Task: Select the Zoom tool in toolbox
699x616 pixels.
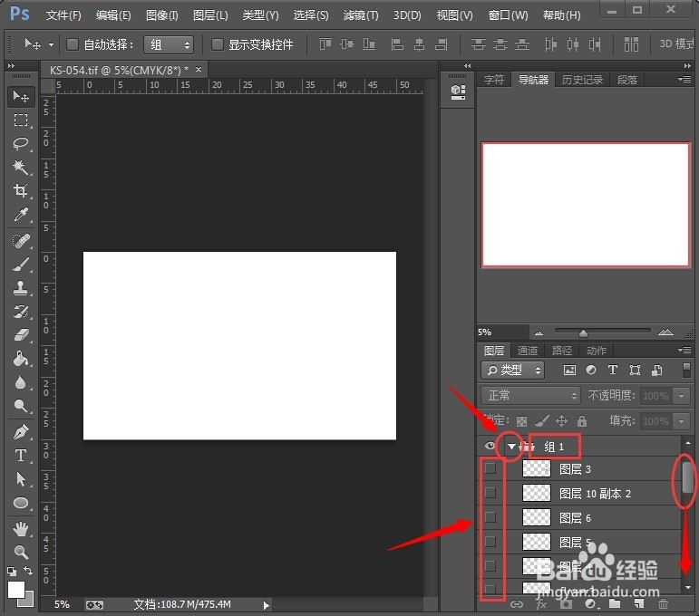Action: pyautogui.click(x=21, y=553)
